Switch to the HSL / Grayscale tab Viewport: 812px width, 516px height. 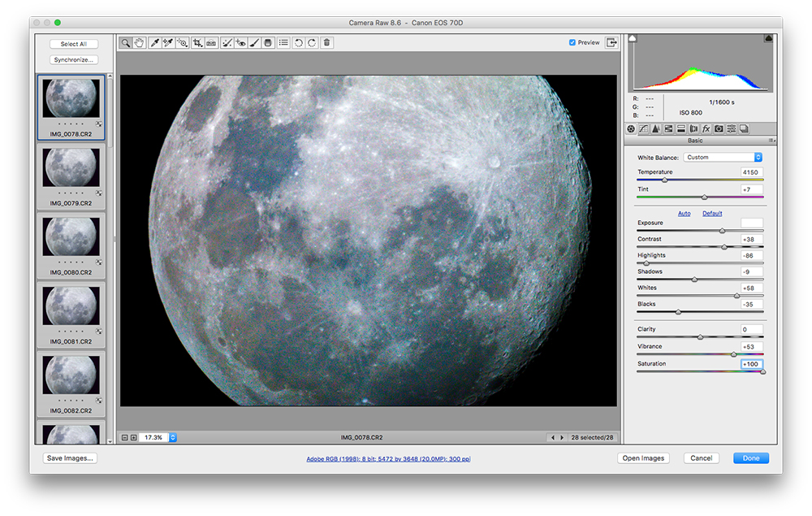tap(668, 128)
